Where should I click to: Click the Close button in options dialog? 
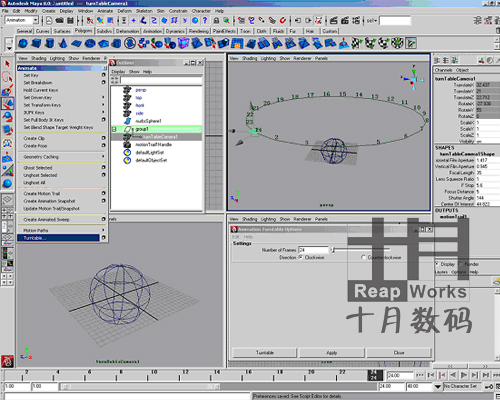399,353
